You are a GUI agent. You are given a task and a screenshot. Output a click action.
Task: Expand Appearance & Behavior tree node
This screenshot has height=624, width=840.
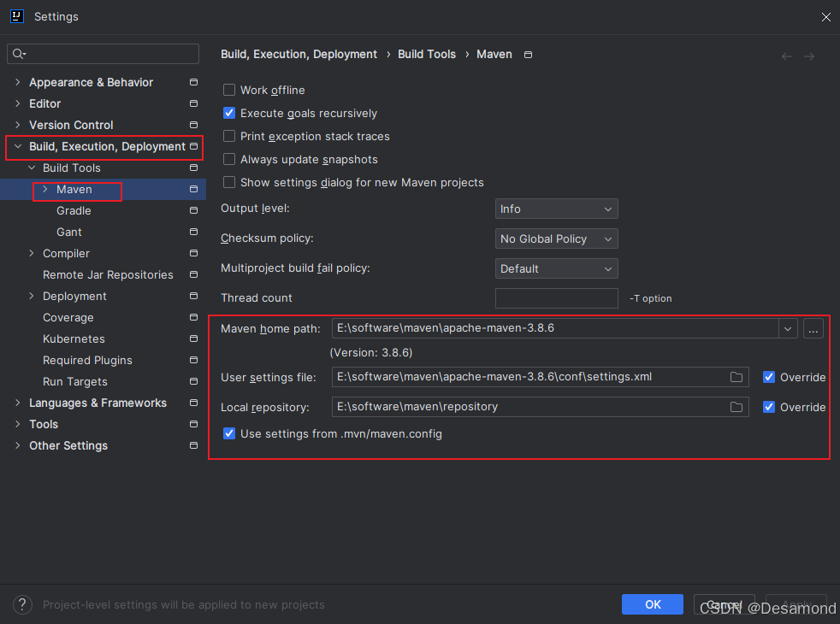pos(18,82)
